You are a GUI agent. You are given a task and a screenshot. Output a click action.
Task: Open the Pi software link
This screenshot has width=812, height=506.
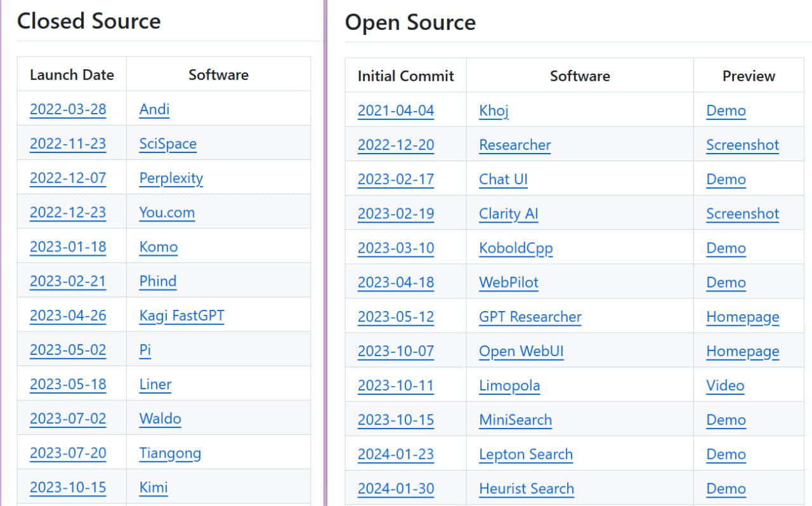(x=145, y=349)
